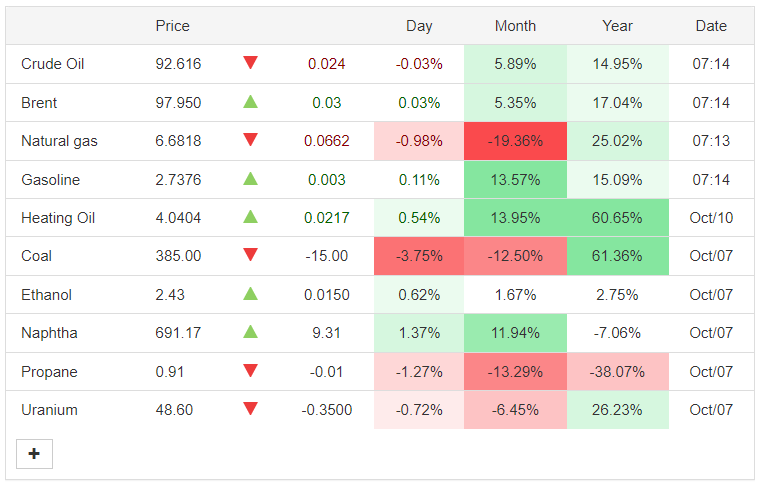Select Crude Oil price 92.616
764x489 pixels.
[178, 64]
